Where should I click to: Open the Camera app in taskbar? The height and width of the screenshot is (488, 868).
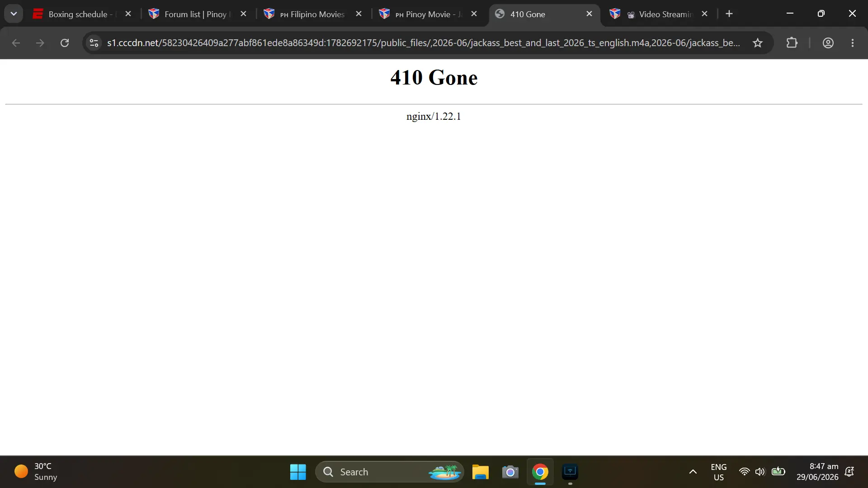click(x=510, y=472)
